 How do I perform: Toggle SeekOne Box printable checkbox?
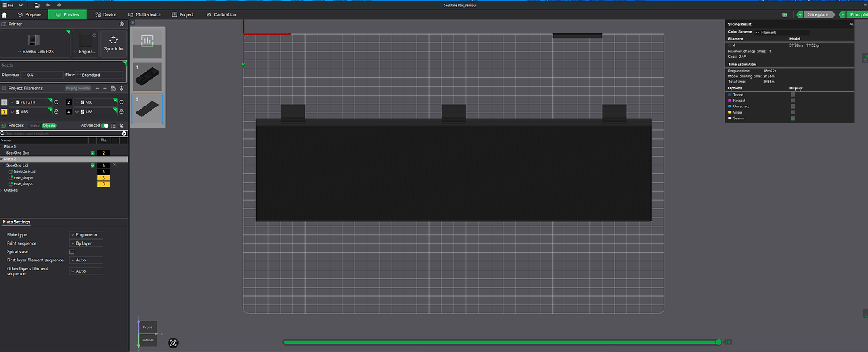[x=92, y=153]
